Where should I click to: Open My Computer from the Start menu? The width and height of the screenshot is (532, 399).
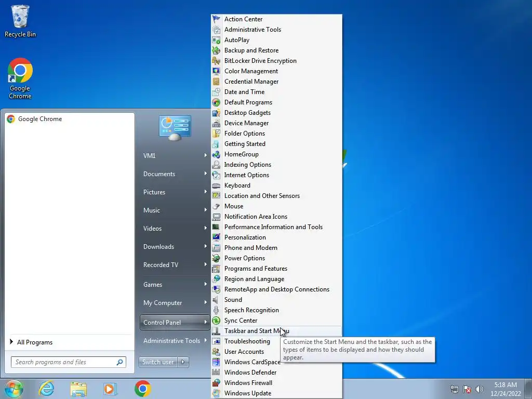(175, 303)
